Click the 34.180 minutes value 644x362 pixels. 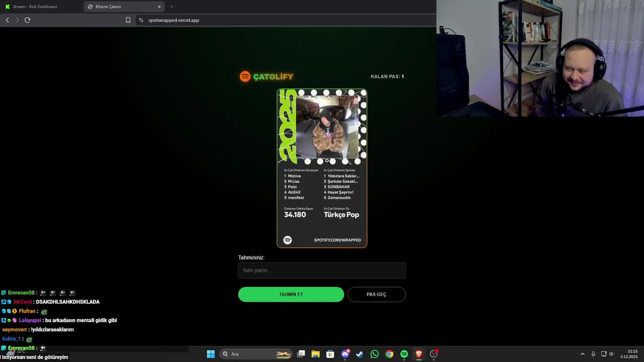pyautogui.click(x=295, y=215)
